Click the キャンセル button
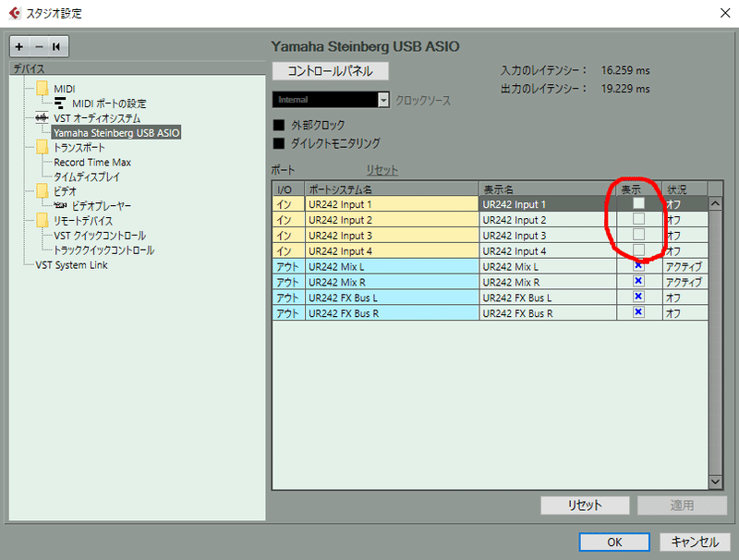Image resolution: width=739 pixels, height=560 pixels. click(695, 542)
